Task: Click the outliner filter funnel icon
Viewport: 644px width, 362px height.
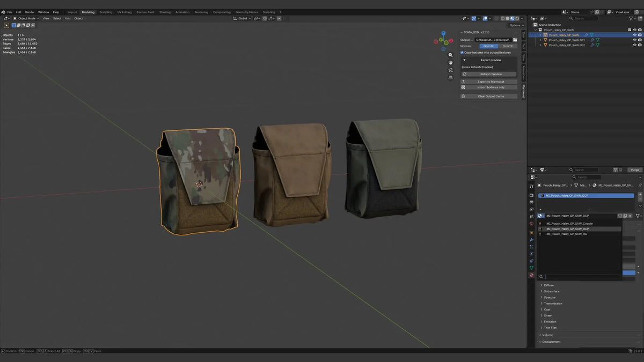Action: pyautogui.click(x=631, y=18)
